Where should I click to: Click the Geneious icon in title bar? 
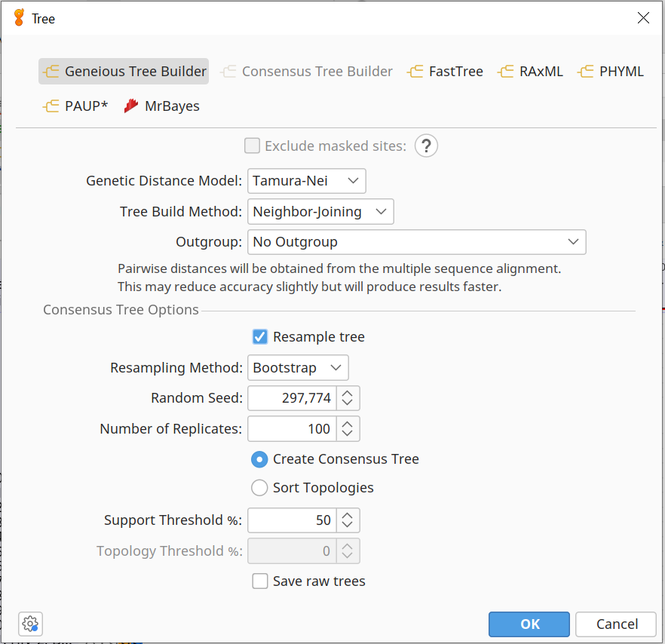[x=19, y=18]
